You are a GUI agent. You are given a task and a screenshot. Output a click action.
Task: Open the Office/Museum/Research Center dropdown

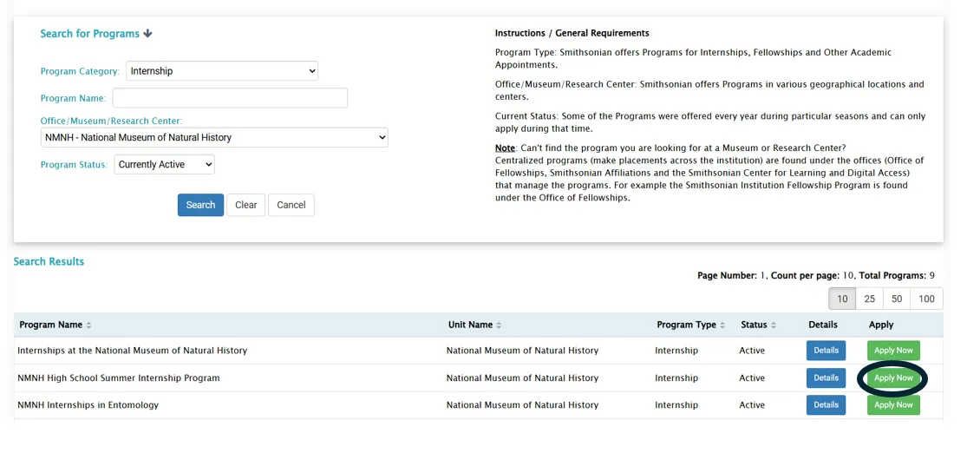coord(214,137)
